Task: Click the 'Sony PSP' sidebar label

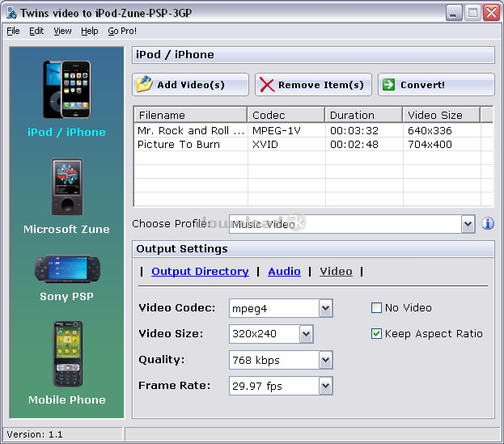Action: pos(66,296)
